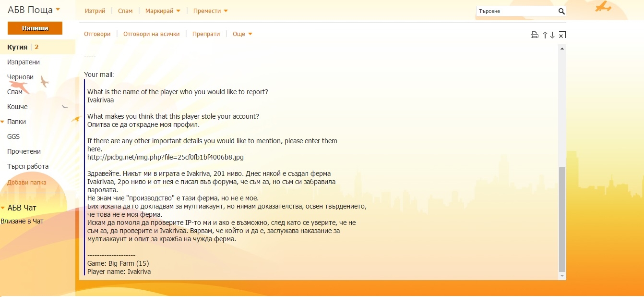
Task: Click the Търсене search field
Action: [x=517, y=11]
